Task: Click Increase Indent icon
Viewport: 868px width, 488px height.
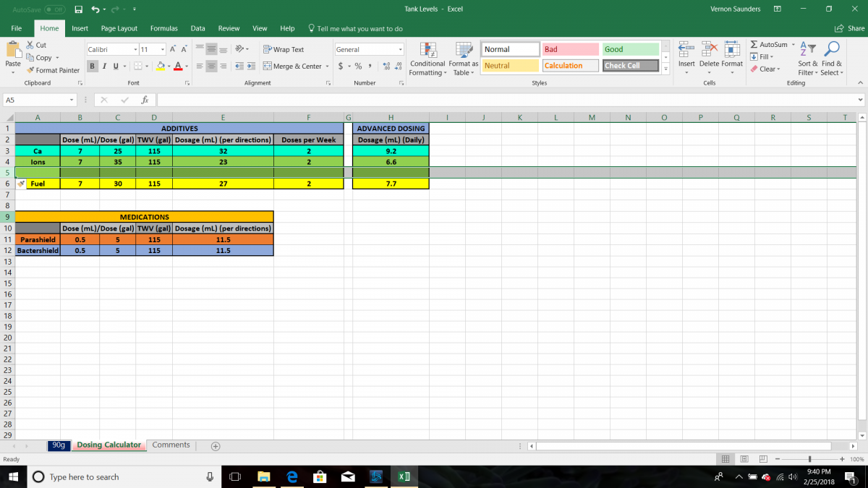Action: 252,66
